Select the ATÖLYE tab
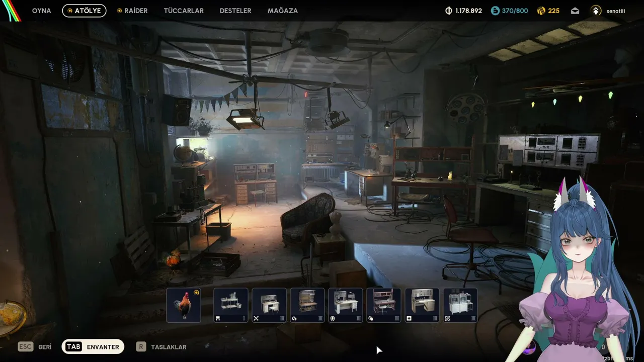 tap(84, 11)
